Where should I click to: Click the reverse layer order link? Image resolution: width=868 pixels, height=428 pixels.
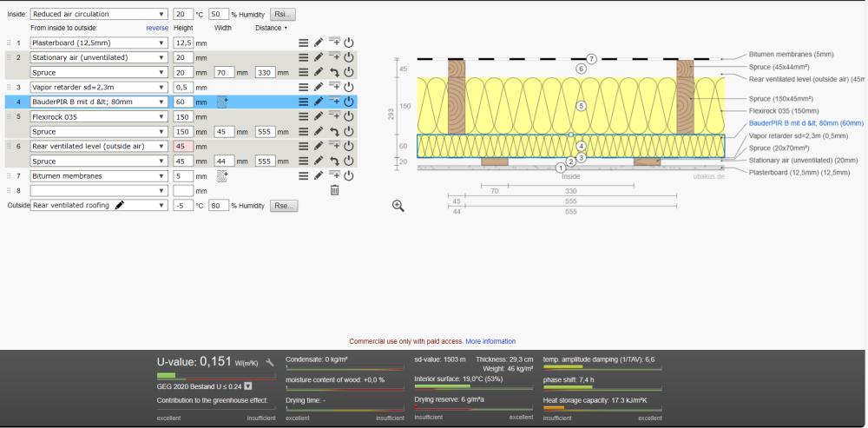pyautogui.click(x=157, y=28)
